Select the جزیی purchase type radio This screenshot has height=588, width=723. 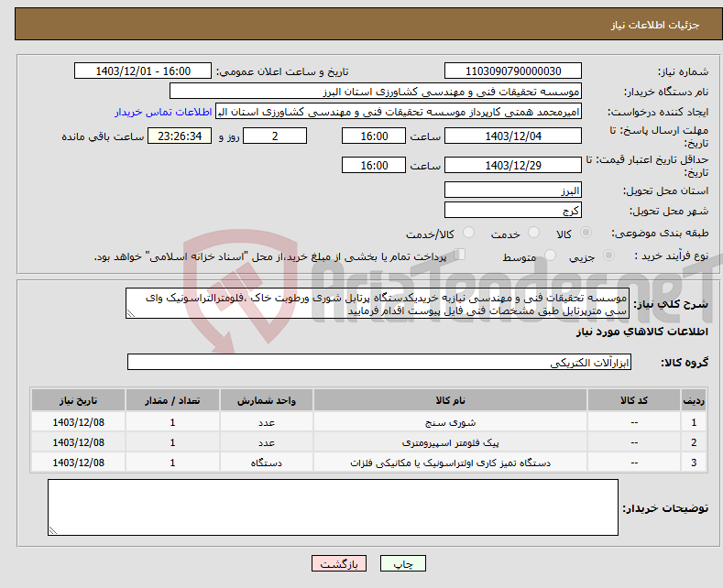point(608,256)
